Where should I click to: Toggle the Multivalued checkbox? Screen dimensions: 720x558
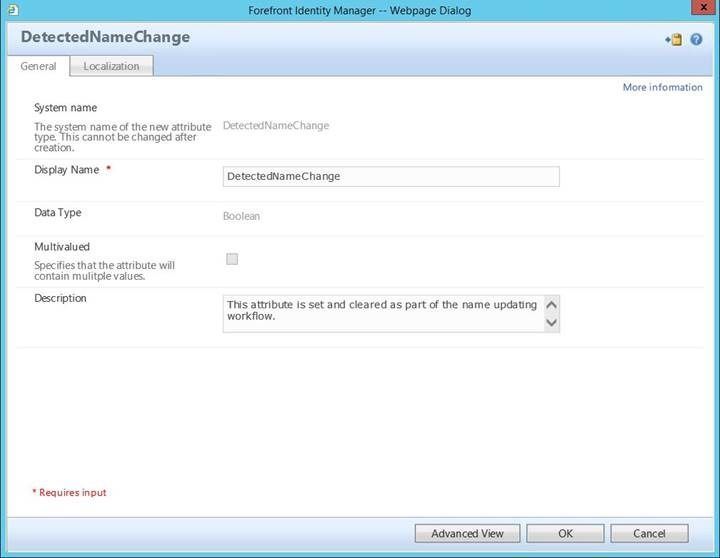pos(232,259)
